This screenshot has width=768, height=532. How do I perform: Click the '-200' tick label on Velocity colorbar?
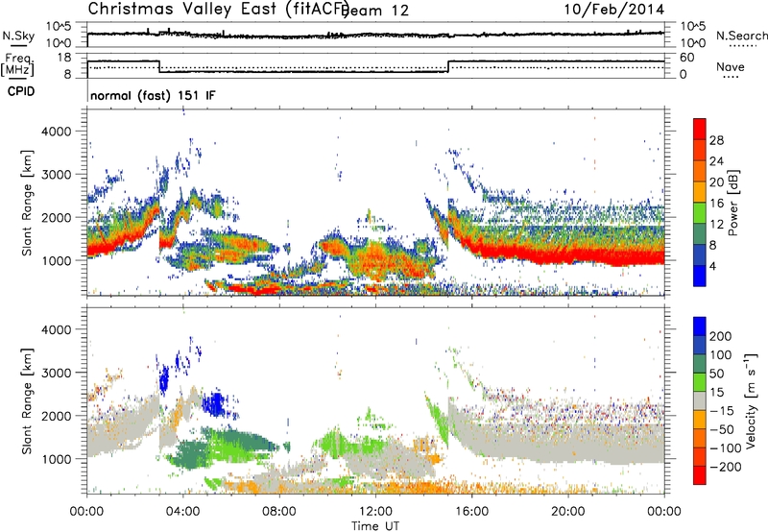pos(726,467)
